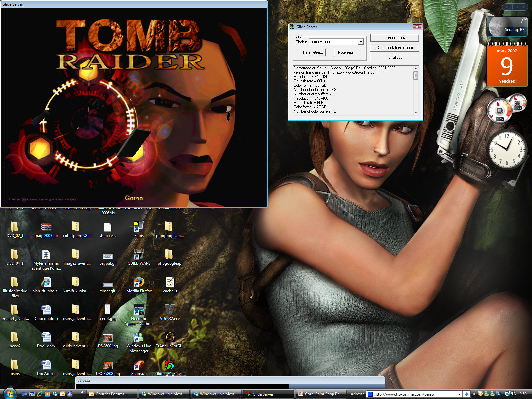532x399 pixels.
Task: Select the cuteftp.pro.v8... archive icon
Action: [x=77, y=229]
